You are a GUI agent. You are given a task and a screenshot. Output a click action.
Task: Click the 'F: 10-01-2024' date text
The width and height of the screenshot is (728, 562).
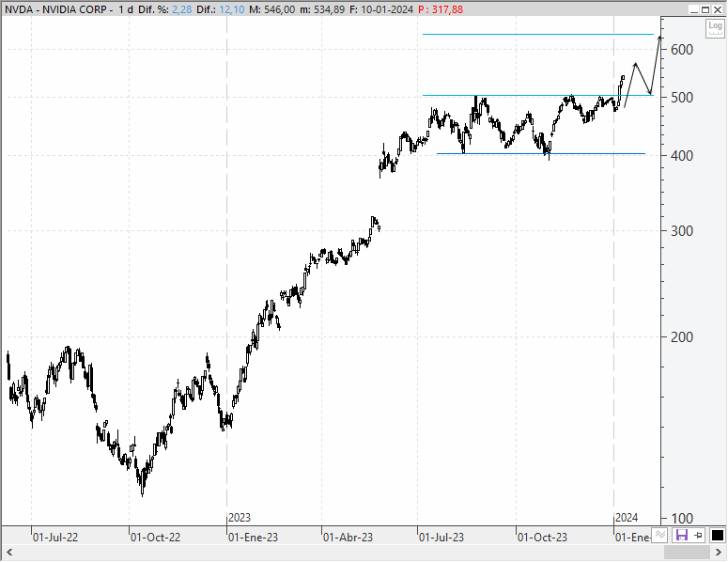[380, 9]
